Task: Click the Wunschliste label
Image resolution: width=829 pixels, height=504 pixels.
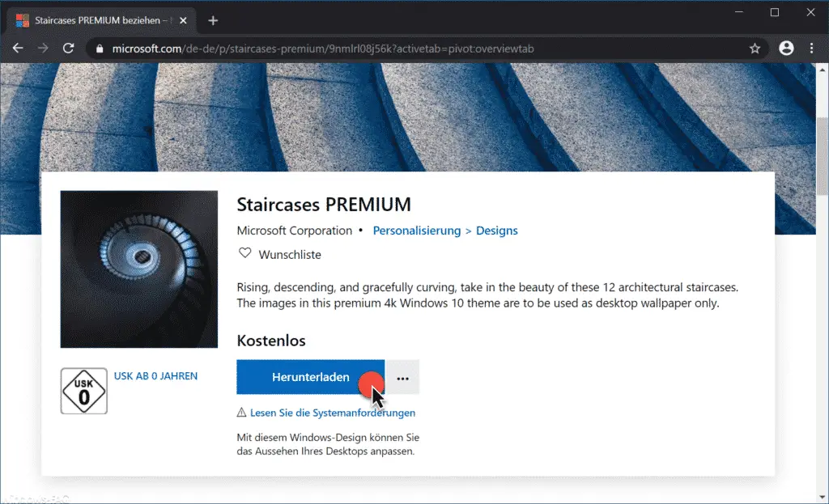Action: coord(290,255)
